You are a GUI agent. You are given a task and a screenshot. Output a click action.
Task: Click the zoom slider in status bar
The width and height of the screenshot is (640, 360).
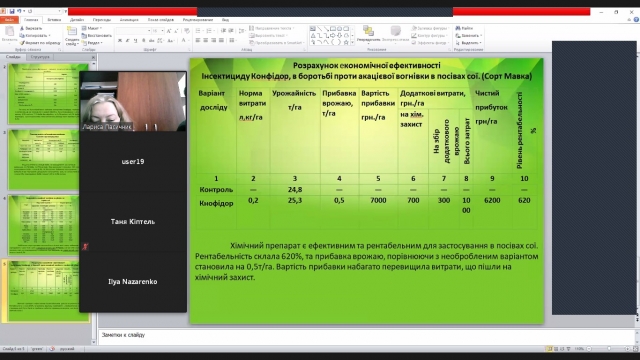(609, 349)
